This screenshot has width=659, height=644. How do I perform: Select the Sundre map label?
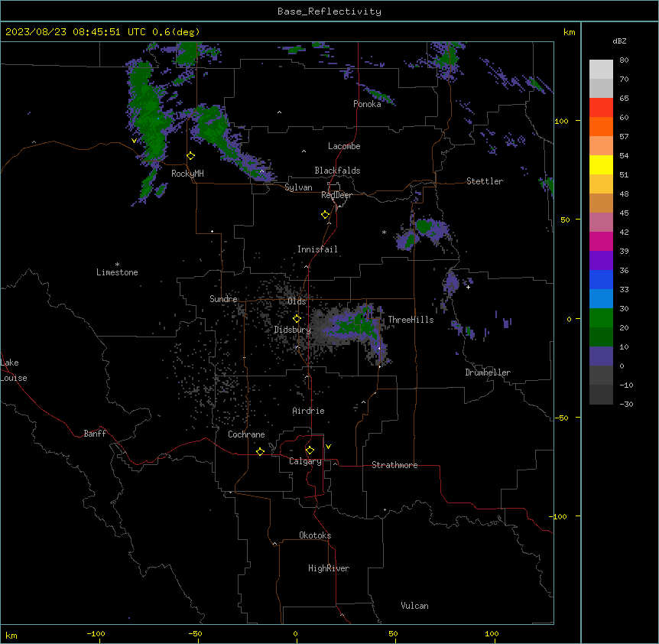[x=223, y=299]
